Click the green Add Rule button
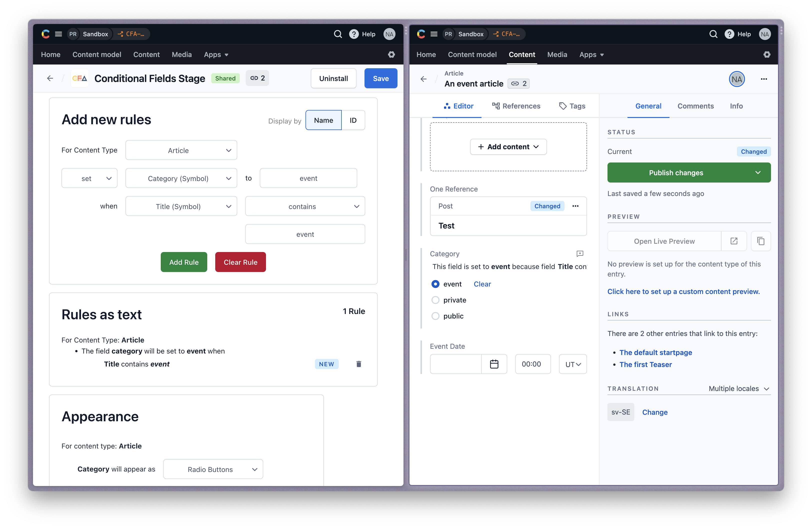The height and width of the screenshot is (528, 812). (x=183, y=262)
